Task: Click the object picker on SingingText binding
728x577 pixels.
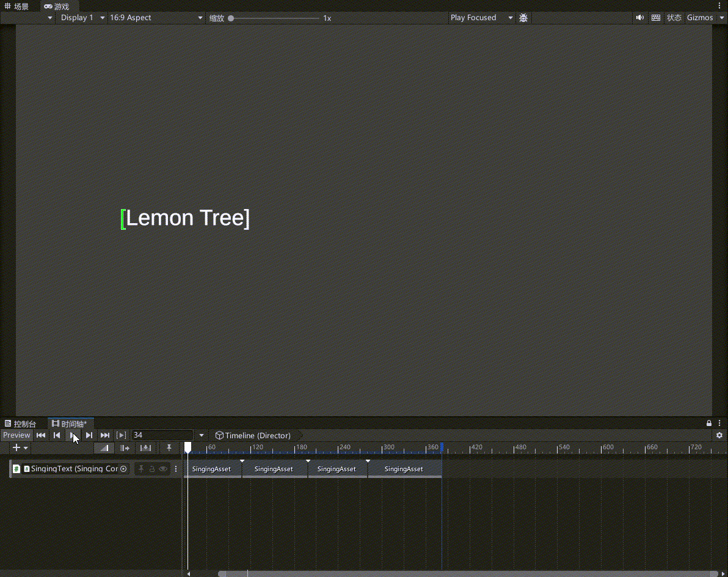Action: click(123, 469)
